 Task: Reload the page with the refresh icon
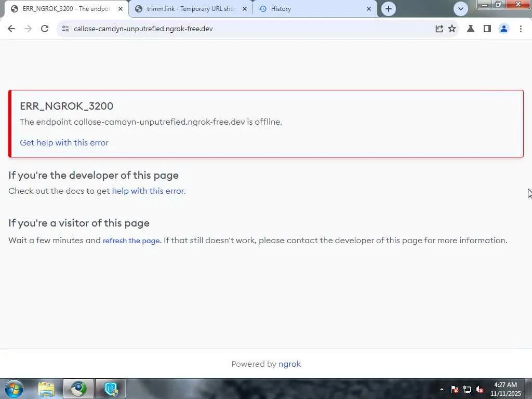[45, 29]
